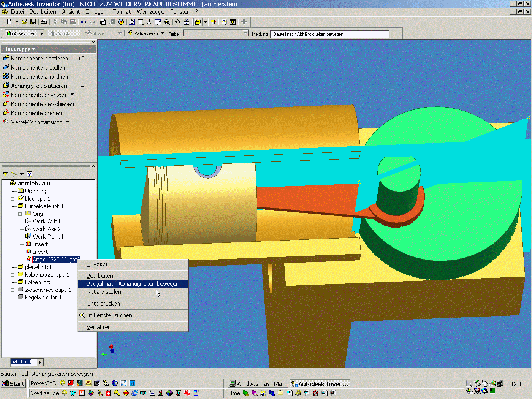
Task: Open the Auswählen selection mode dropdown arrow
Action: tap(41, 33)
